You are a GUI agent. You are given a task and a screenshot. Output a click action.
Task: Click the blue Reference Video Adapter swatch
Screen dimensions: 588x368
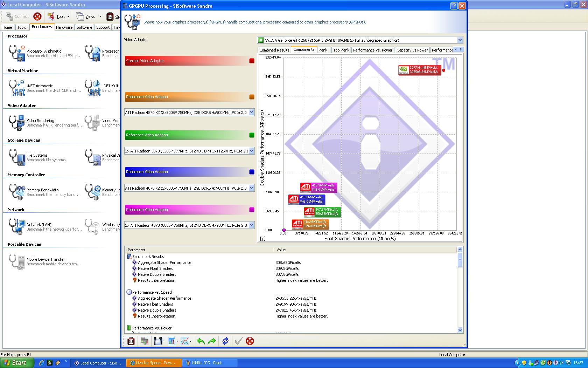coord(252,172)
